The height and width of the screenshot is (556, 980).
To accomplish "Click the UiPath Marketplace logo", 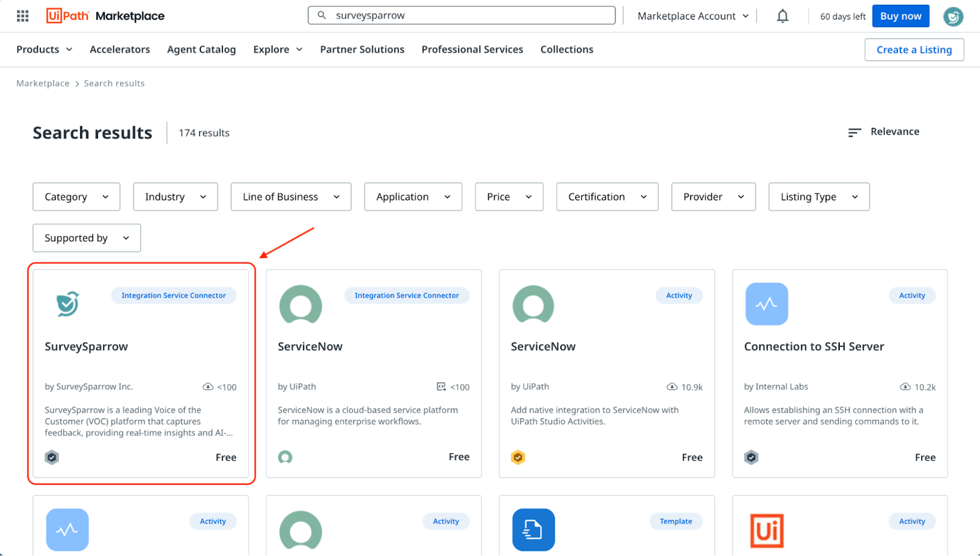I will 105,16.
